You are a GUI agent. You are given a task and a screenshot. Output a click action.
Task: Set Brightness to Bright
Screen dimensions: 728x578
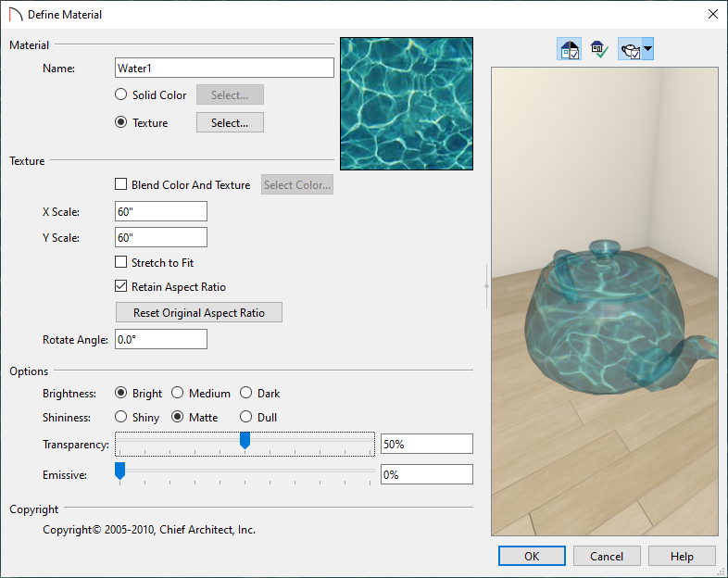pos(120,394)
